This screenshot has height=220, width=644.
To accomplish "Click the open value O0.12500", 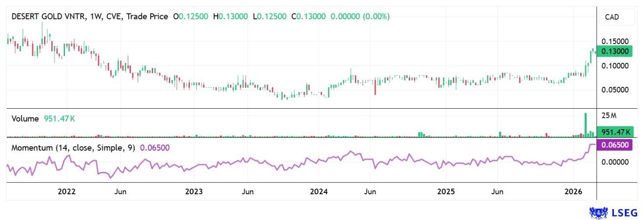I will pyautogui.click(x=191, y=17).
